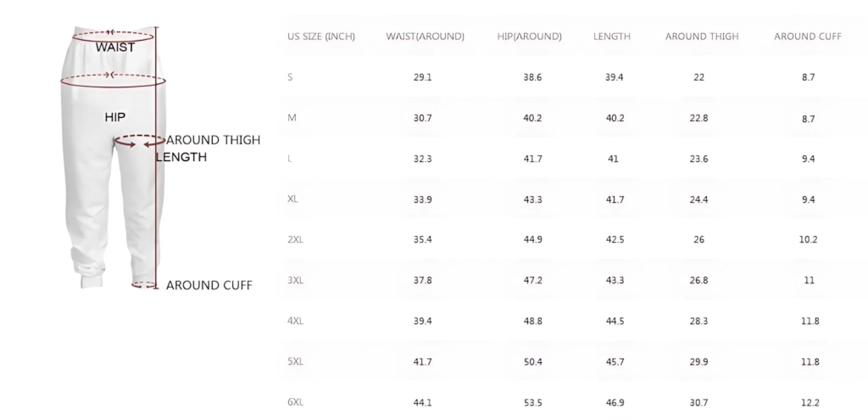Click waist value 29.1 for size S

423,77
